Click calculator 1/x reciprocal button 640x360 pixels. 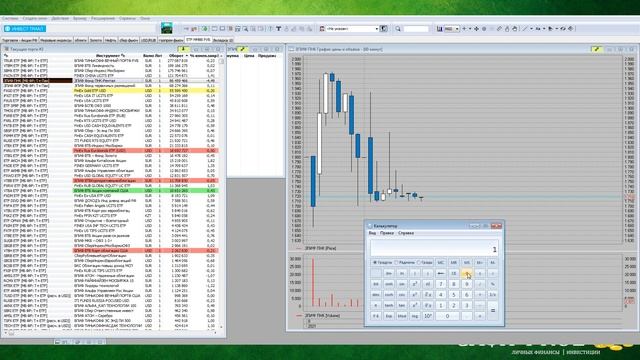pos(493,294)
